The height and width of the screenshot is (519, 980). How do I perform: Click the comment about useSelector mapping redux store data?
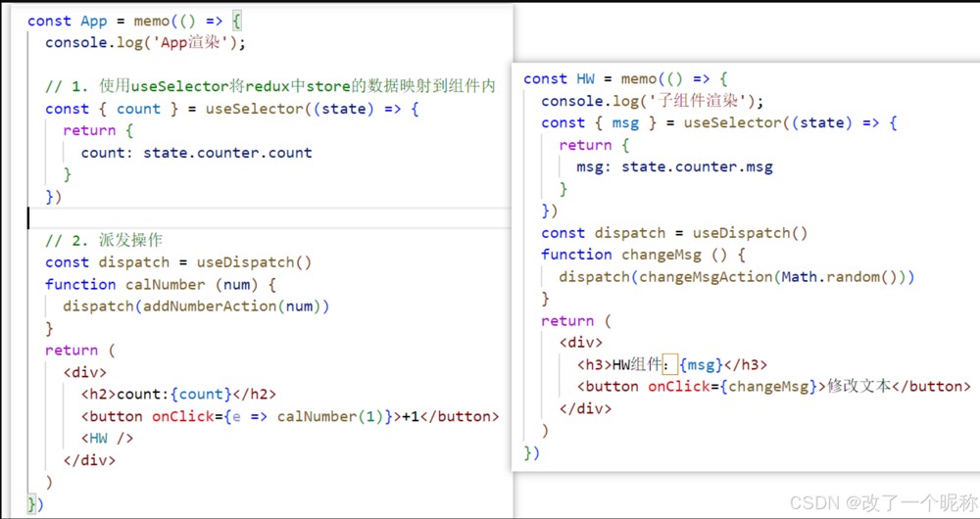(270, 86)
